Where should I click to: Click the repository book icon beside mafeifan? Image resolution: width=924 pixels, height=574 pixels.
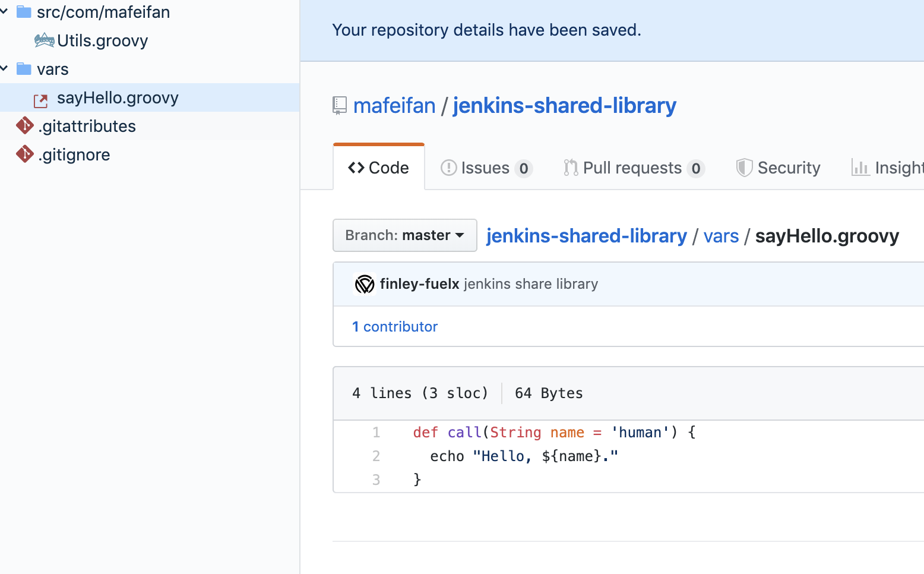click(339, 106)
